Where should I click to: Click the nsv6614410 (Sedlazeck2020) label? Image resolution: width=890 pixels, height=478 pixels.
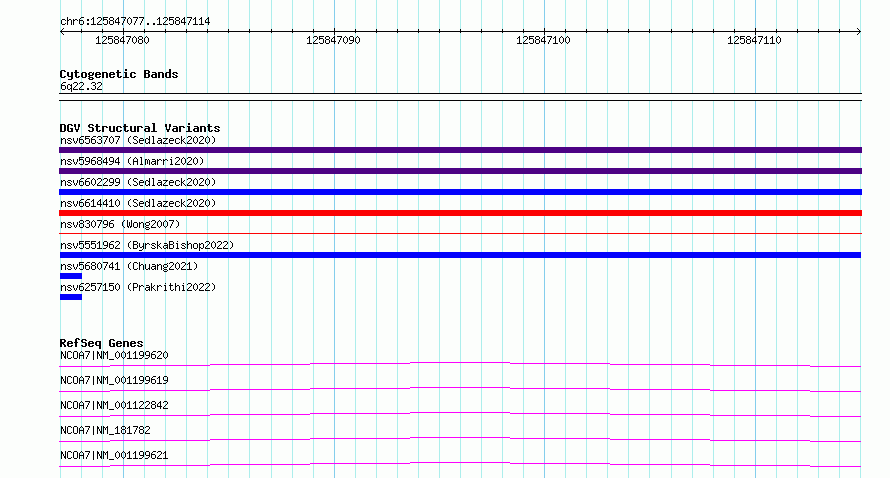point(138,203)
